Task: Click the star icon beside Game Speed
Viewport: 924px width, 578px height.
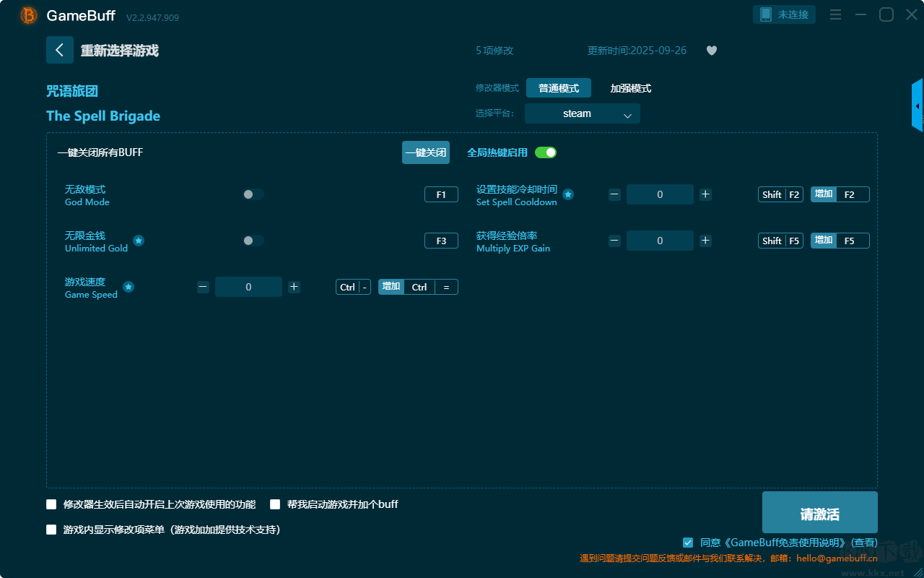Action: click(128, 287)
